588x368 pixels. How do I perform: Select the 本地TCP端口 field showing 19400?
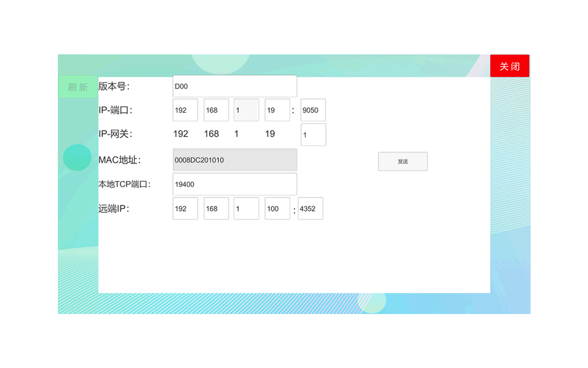235,184
